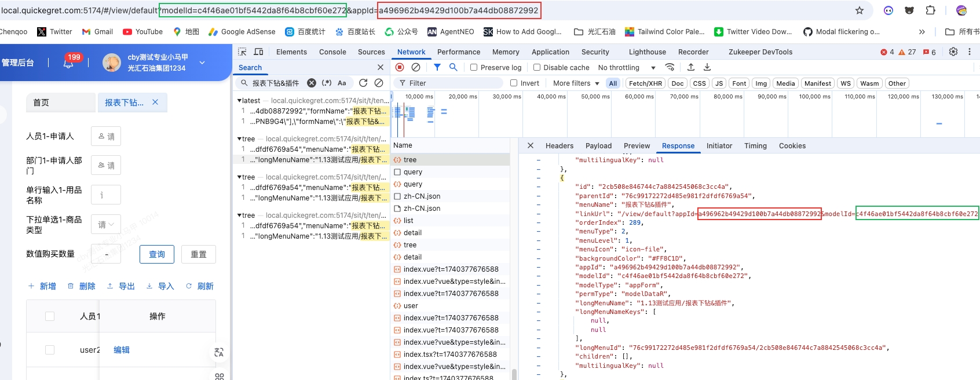The width and height of the screenshot is (980, 380).
Task: Click the 导出 export button
Action: [120, 286]
